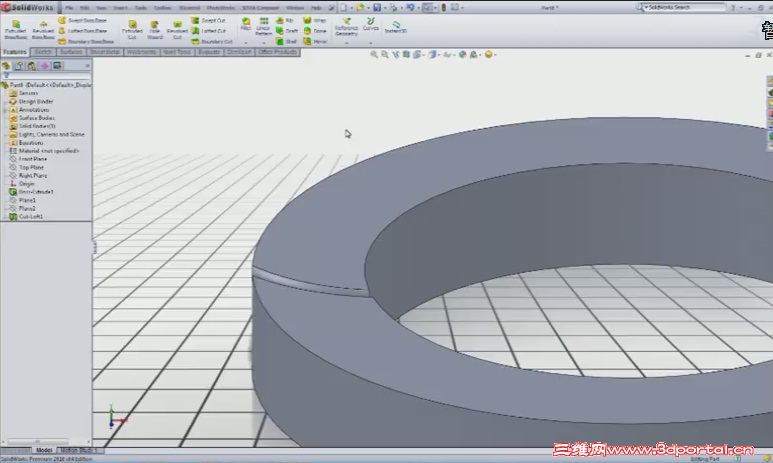Open the Curves tools
The width and height of the screenshot is (773, 463).
370,24
